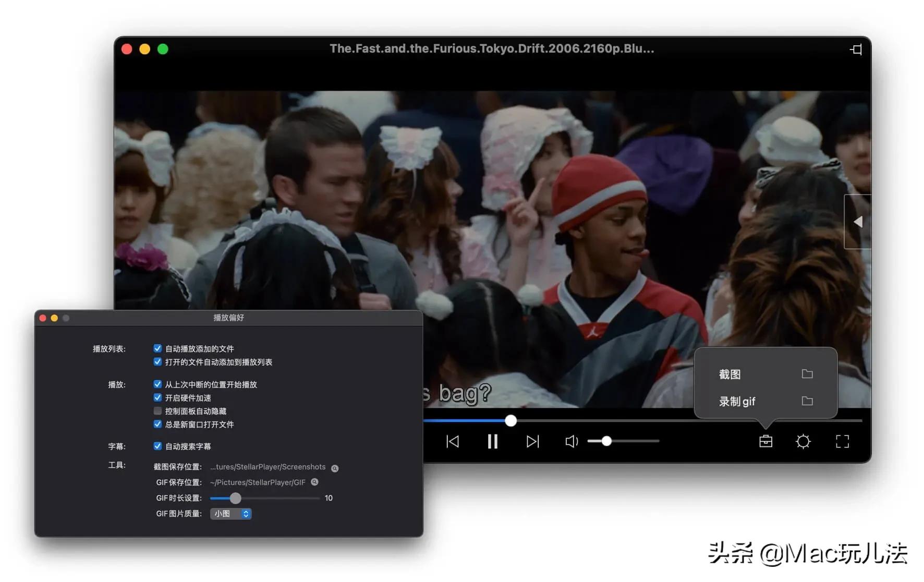
Task: Enter fullscreen mode
Action: 842,441
